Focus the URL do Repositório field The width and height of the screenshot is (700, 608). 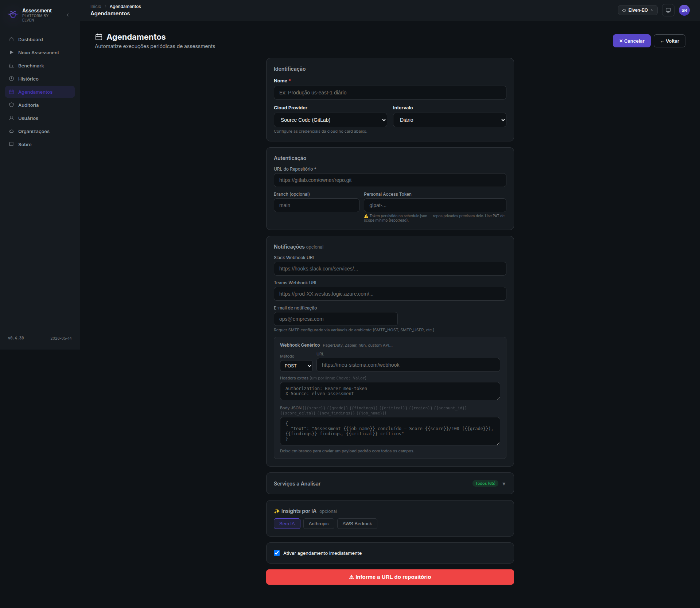pyautogui.click(x=390, y=180)
